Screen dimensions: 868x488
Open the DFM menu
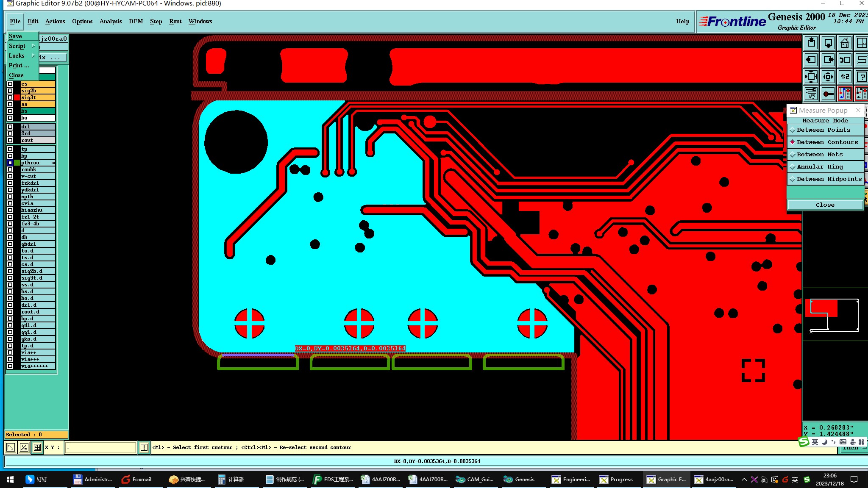point(136,21)
